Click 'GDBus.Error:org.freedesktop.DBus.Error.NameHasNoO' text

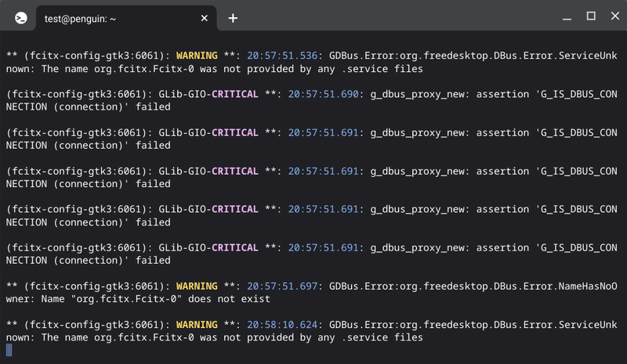pyautogui.click(x=473, y=286)
